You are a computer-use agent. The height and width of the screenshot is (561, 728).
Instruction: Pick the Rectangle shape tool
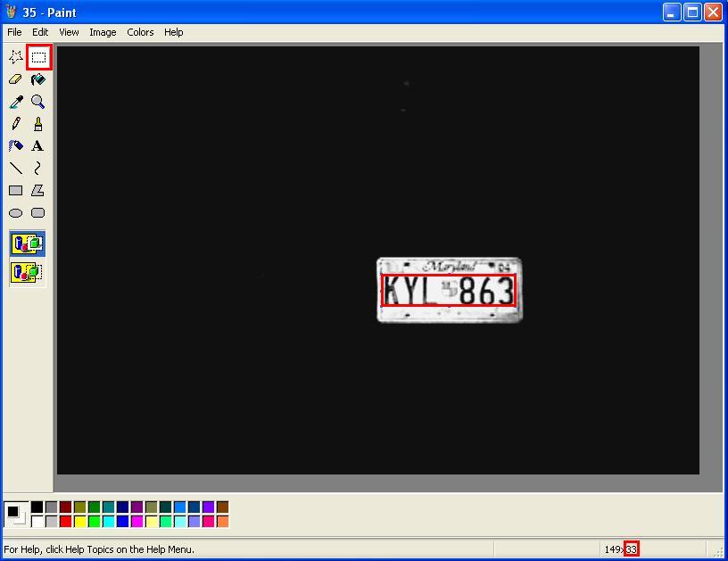click(16, 190)
